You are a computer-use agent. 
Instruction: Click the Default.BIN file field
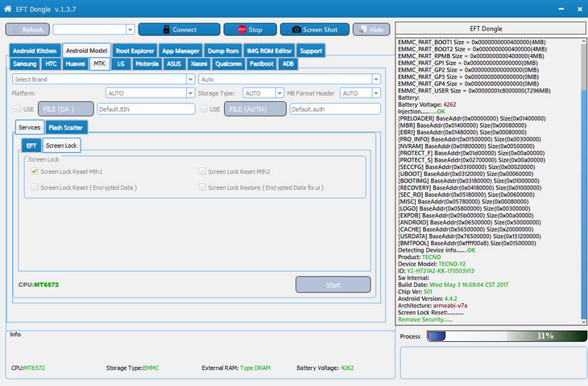tap(146, 109)
